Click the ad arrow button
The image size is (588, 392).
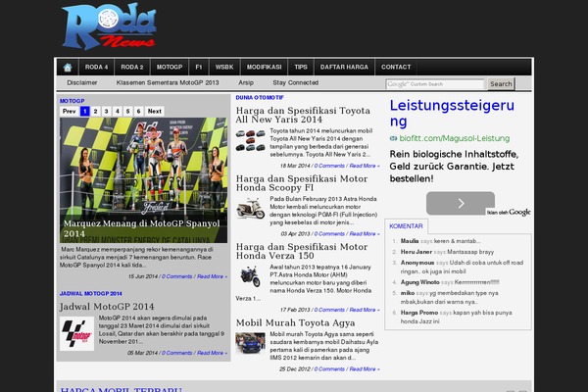tap(461, 203)
